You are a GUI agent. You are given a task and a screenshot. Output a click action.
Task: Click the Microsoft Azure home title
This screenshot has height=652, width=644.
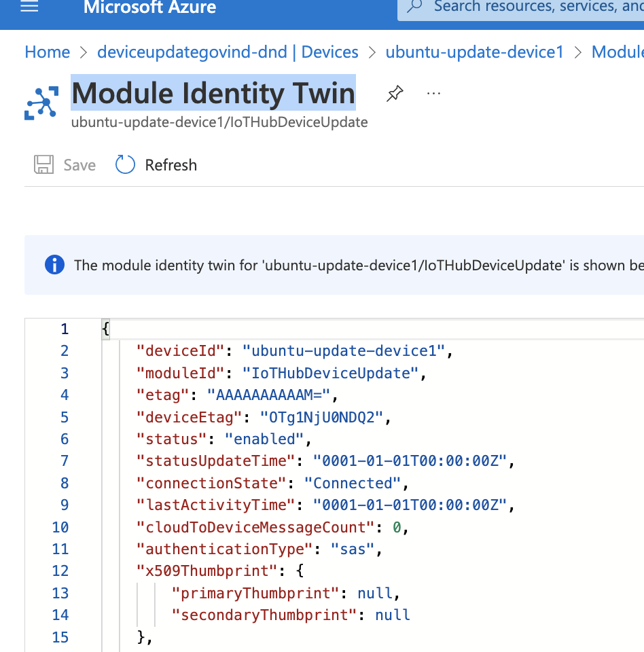pyautogui.click(x=149, y=7)
